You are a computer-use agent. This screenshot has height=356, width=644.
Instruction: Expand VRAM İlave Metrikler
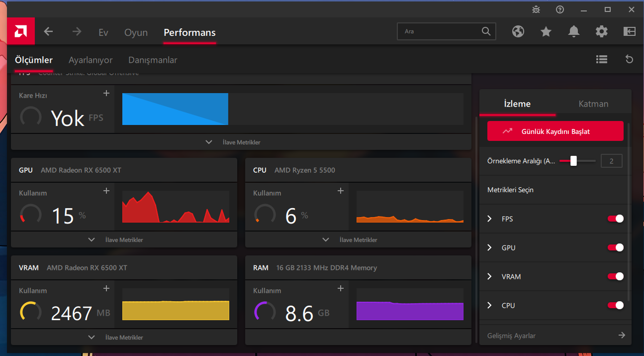click(x=124, y=337)
